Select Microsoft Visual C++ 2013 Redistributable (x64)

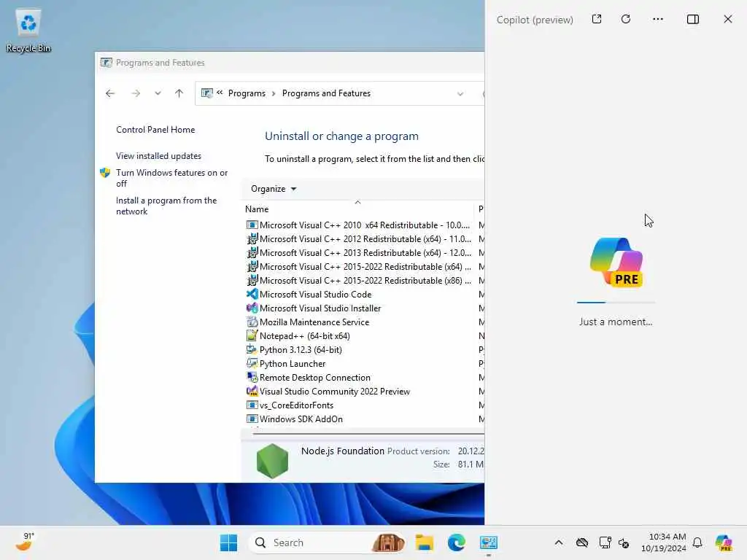[359, 252]
